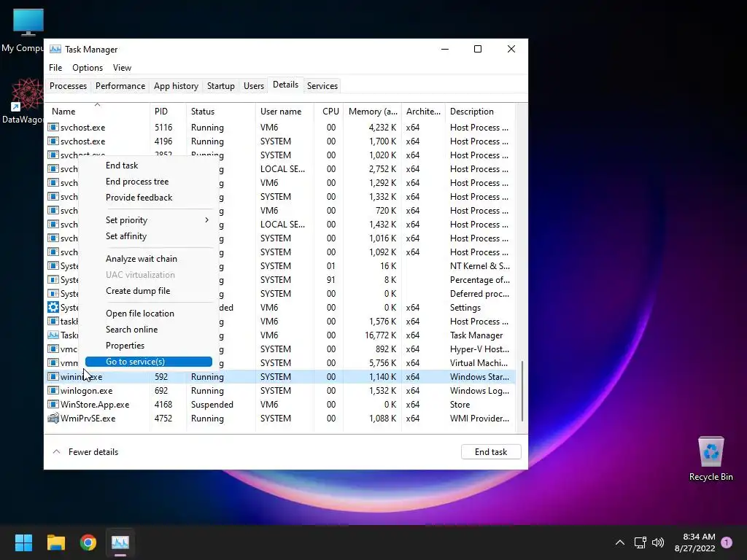Click the icon of winlogon.exe row

pyautogui.click(x=53, y=391)
